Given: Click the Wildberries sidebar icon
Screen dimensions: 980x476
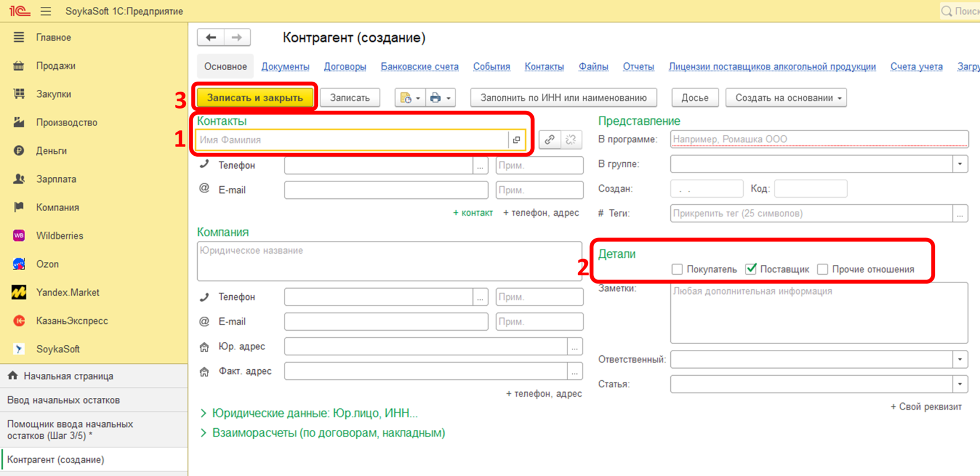Looking at the screenshot, I should (19, 236).
